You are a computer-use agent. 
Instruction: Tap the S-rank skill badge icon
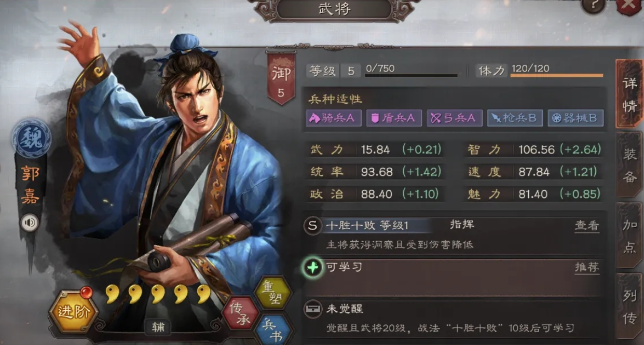[x=312, y=226]
